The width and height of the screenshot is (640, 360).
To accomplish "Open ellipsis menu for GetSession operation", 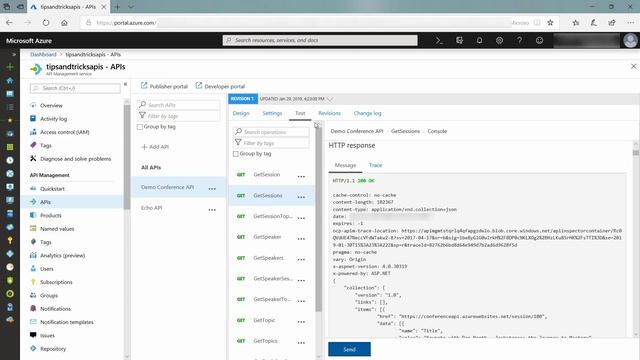I will tap(301, 176).
